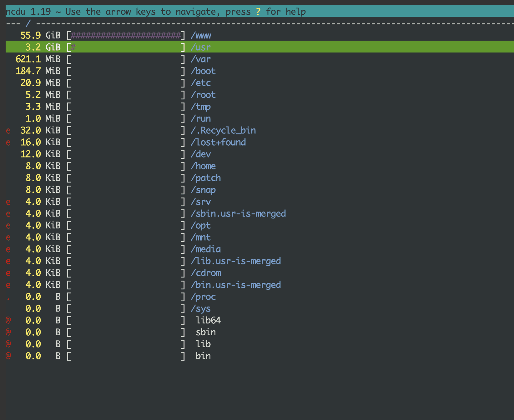Open the /boot directory entry
This screenshot has width=514, height=420.
point(203,71)
